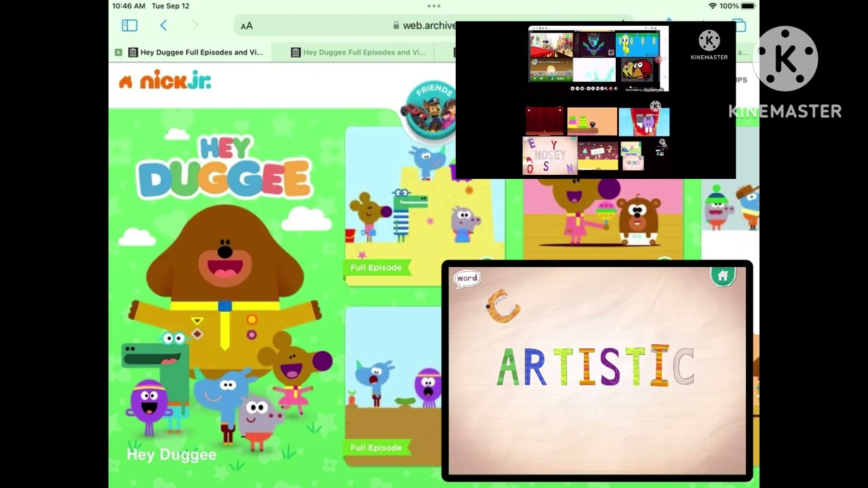The width and height of the screenshot is (868, 488).
Task: Open the episode thumbnail with ice cream and bear
Action: point(603,219)
